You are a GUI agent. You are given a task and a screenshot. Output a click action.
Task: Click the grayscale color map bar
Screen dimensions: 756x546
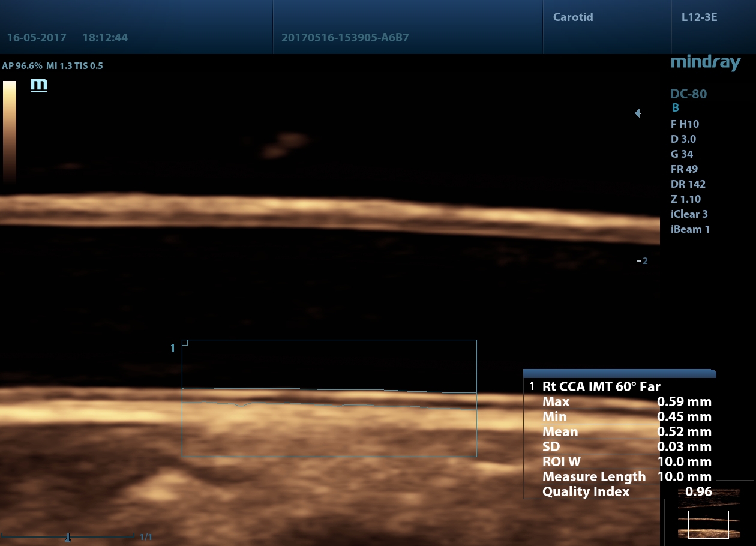click(x=10, y=131)
